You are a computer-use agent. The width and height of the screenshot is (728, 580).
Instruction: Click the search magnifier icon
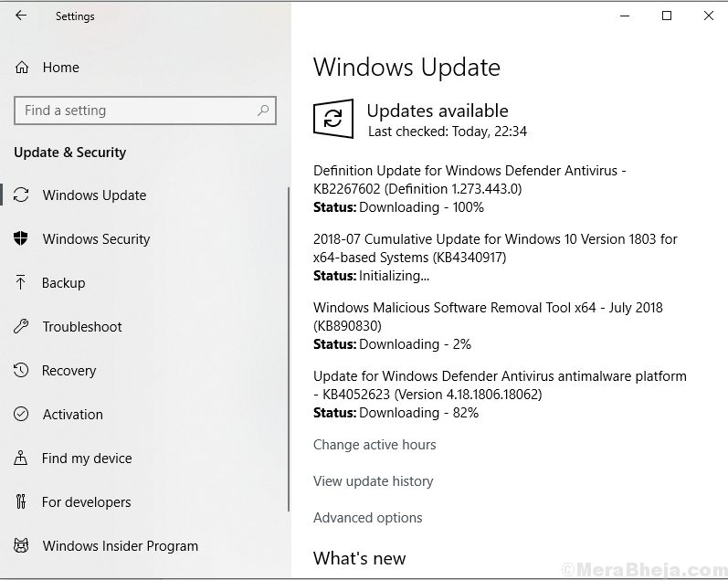coord(263,111)
